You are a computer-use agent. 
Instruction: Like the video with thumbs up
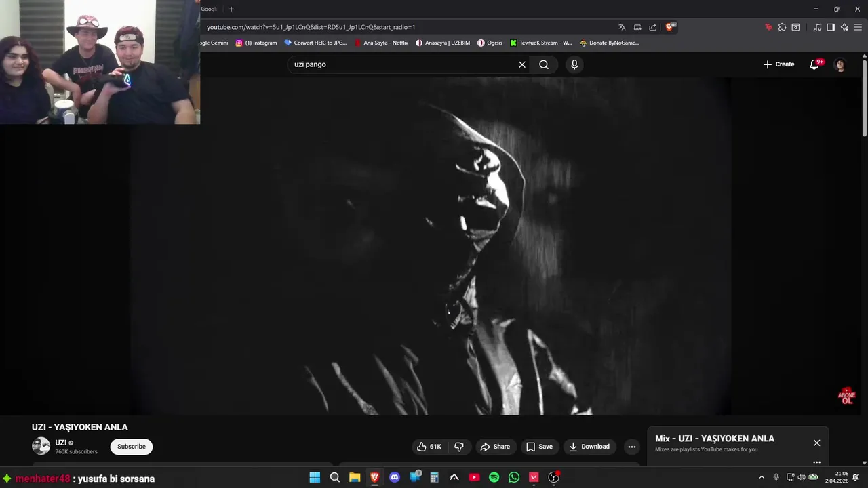(429, 447)
